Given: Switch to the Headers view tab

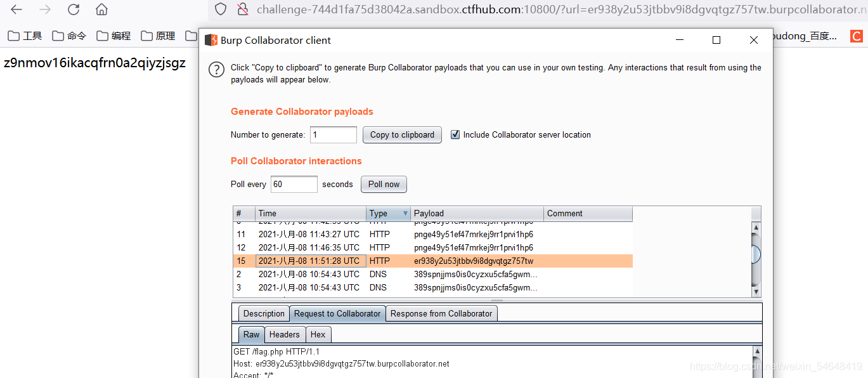Looking at the screenshot, I should [284, 334].
